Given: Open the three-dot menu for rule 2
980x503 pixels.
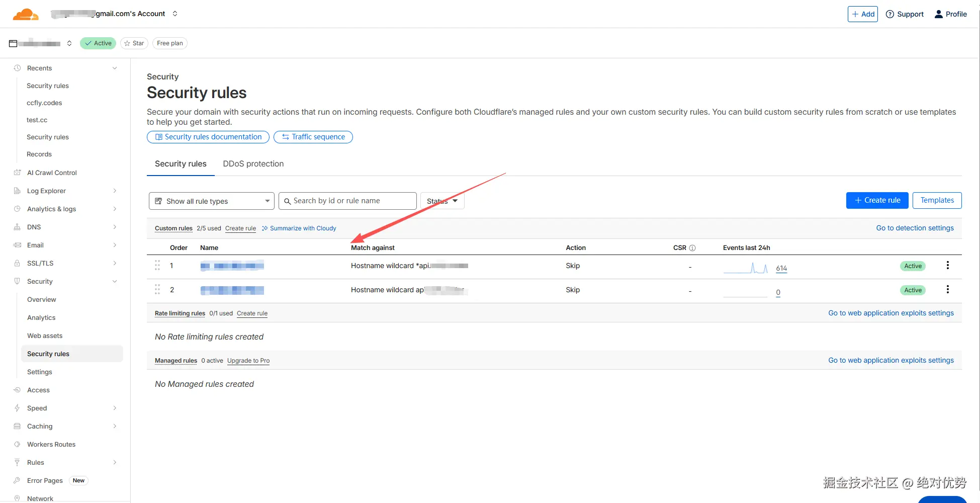Looking at the screenshot, I should coord(948,289).
